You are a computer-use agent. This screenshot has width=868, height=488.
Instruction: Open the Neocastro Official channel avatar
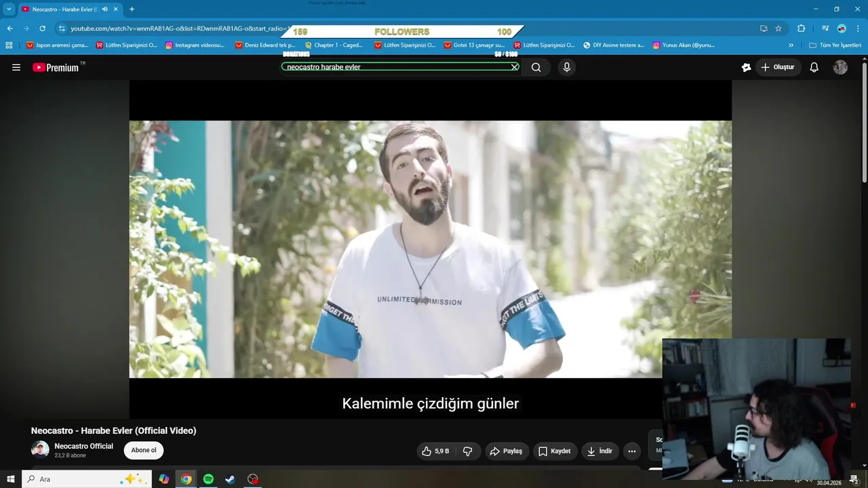pos(40,450)
